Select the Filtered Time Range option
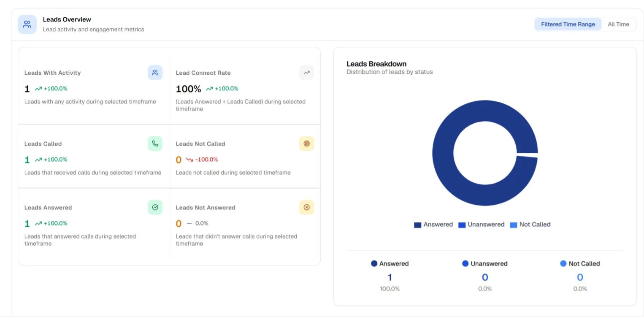Screen dimensions: 644x317 (x=568, y=24)
